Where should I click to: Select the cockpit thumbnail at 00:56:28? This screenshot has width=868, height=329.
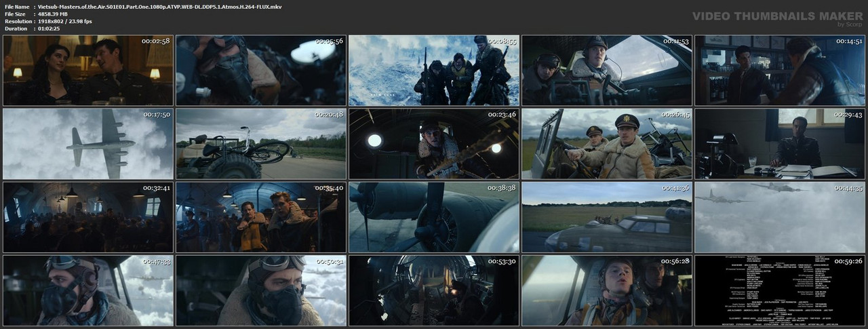click(607, 290)
